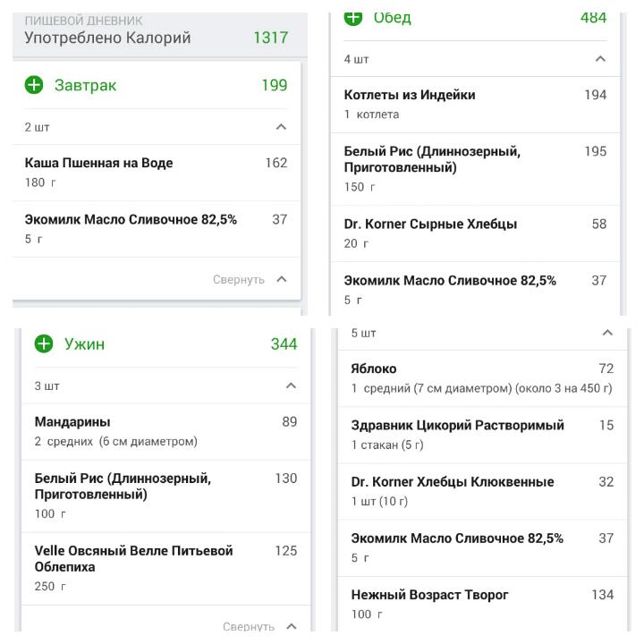Open the Употреблено Калорий diary summary
Image resolution: width=644 pixels, height=644 pixels.
pos(157,37)
